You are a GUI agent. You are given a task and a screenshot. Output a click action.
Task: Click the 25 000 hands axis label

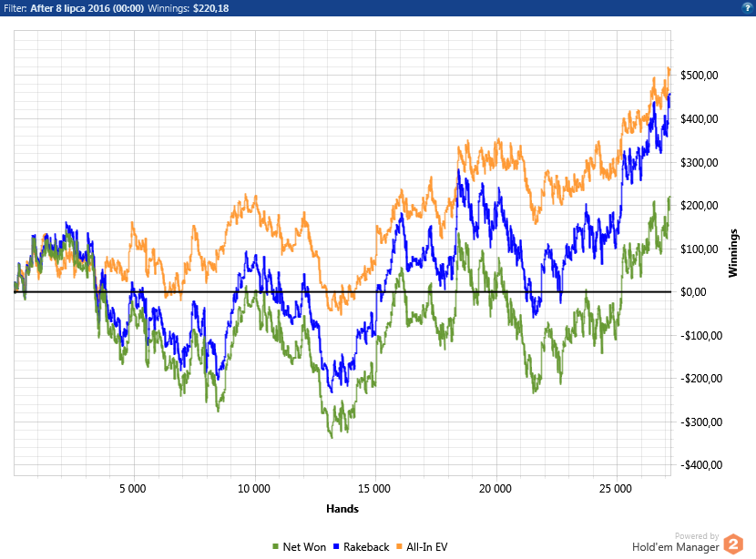616,489
